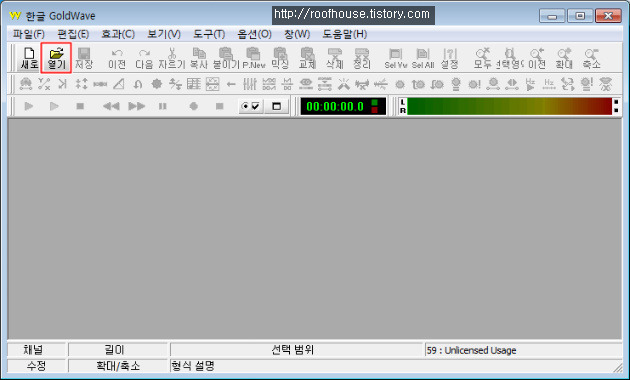Screen dimensions: 630x380
Task: Open selection settings via the 설정 icon
Action: (450, 59)
